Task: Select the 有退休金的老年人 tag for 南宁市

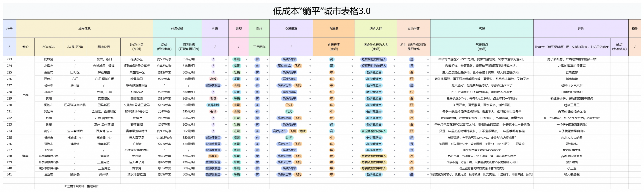Action: pos(374,131)
